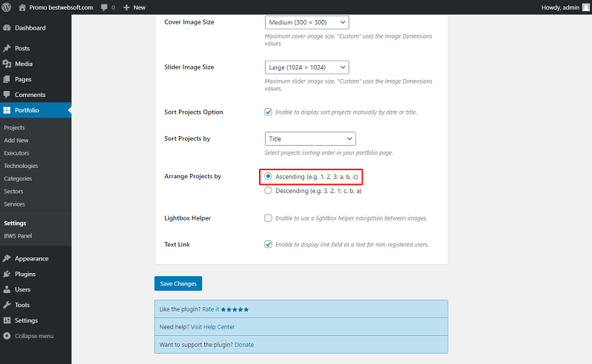592x364 pixels.
Task: Expand the Slider Image Size dropdown
Action: [307, 67]
